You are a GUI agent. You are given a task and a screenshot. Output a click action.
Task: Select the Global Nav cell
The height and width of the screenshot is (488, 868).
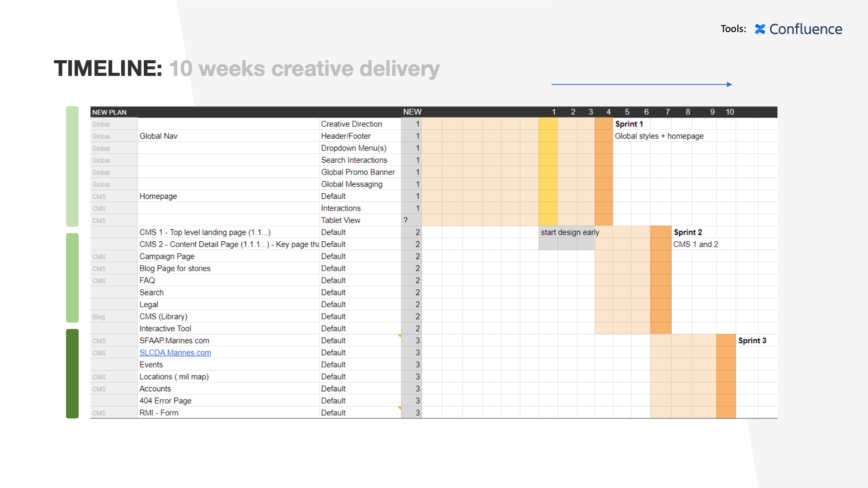point(158,136)
